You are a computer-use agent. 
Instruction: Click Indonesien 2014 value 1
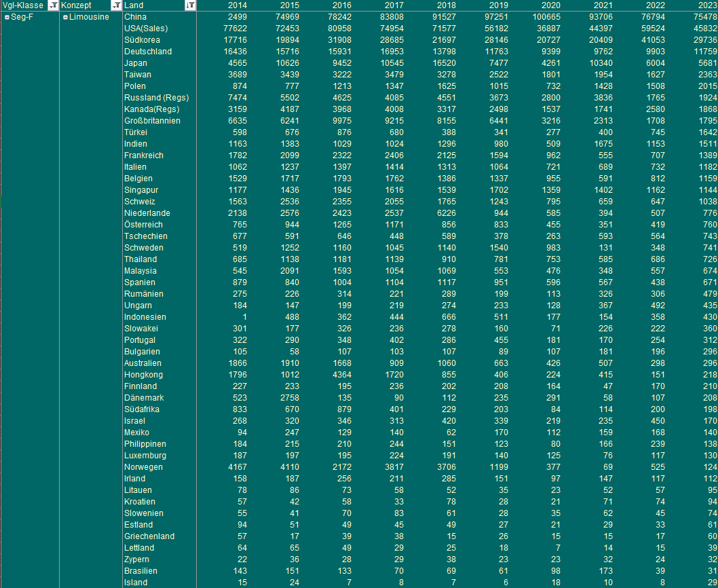coord(244,316)
